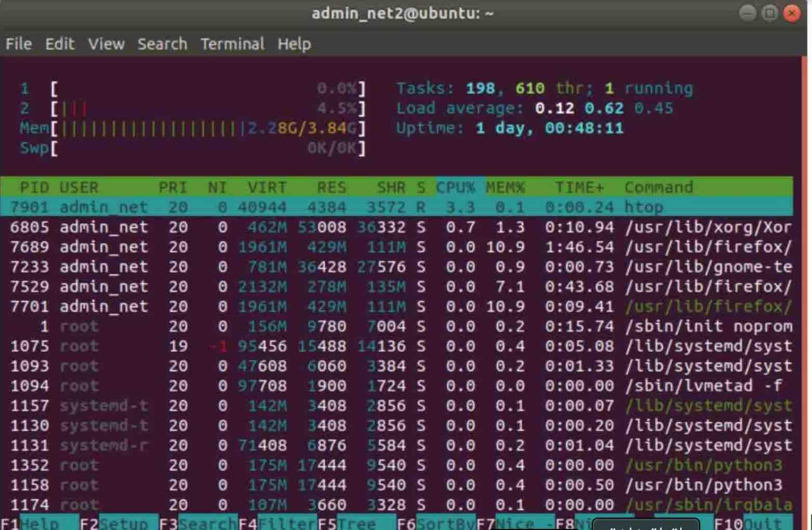
Task: Click TIME+ value 1:46.54
Action: click(x=580, y=247)
